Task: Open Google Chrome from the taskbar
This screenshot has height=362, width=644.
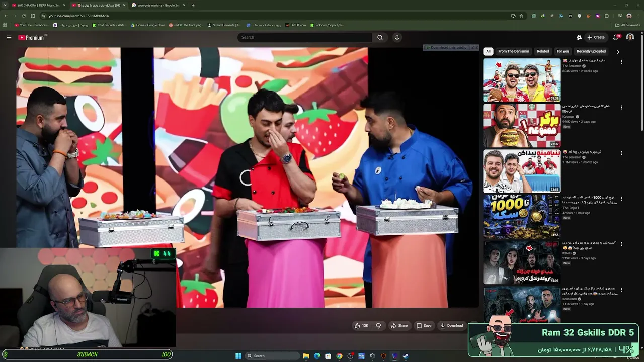Action: coord(339,356)
